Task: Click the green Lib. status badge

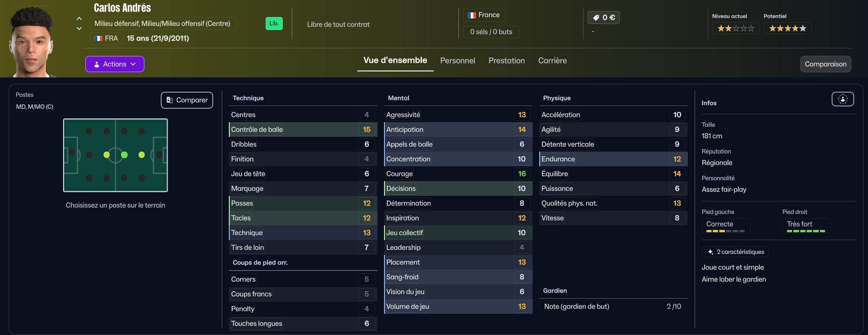Action: (x=274, y=24)
